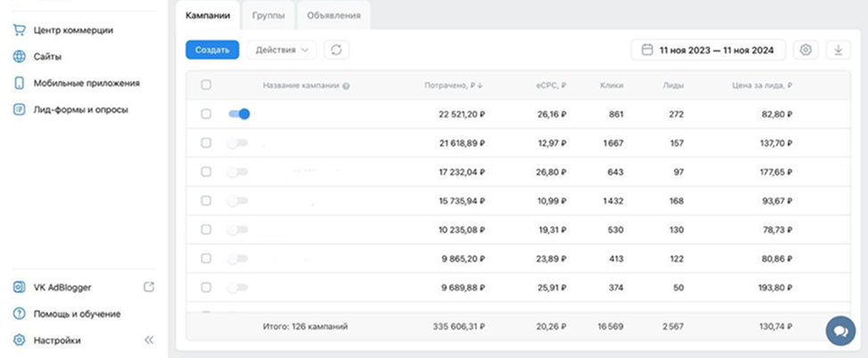Open table settings gear icon
868x358 pixels.
pos(806,50)
